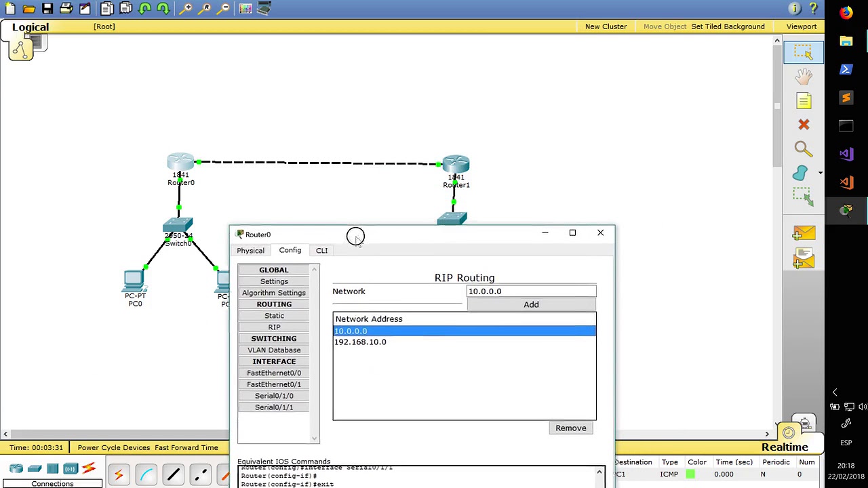
Task: Select 10.0.0.0 in network list
Action: [x=465, y=331]
